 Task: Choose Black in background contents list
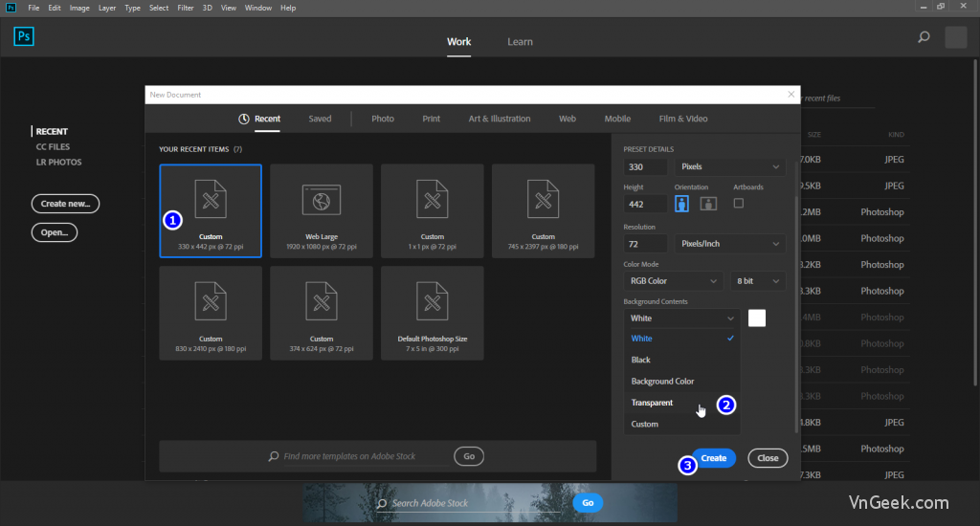point(681,360)
